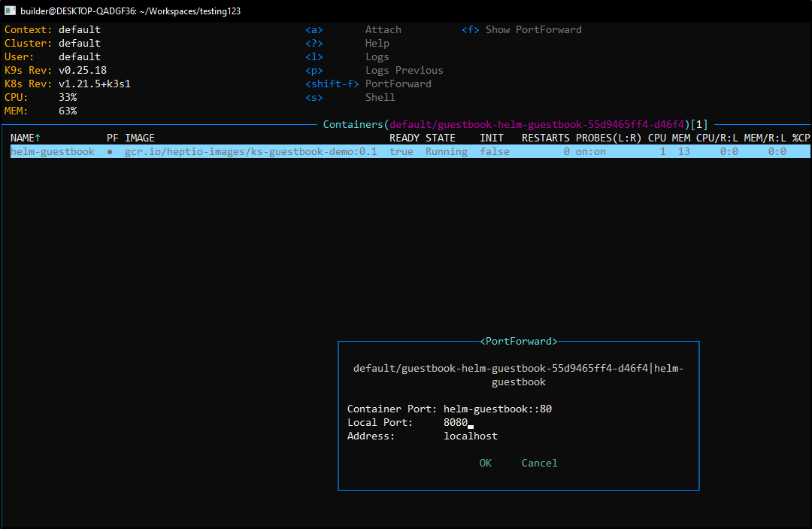The image size is (812, 529).
Task: Click the PROBES(L:R) column header
Action: click(608, 138)
